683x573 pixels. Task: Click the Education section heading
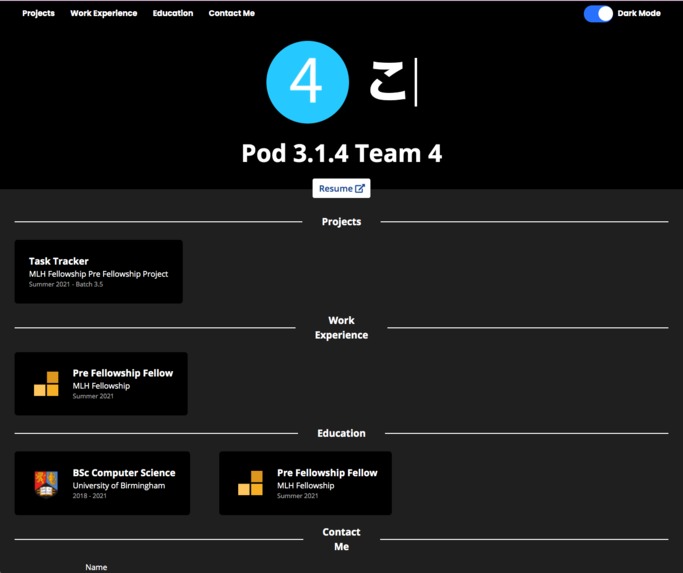pos(342,433)
